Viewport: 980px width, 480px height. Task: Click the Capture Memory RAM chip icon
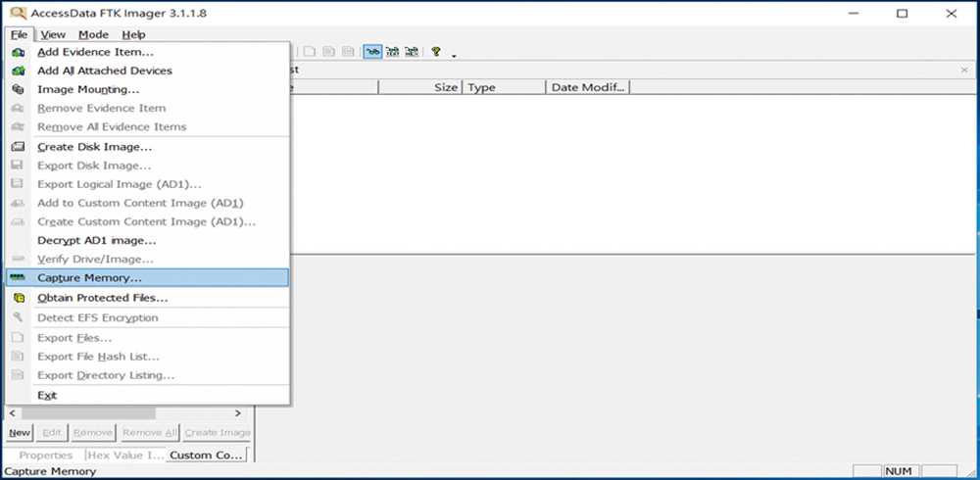coord(18,277)
